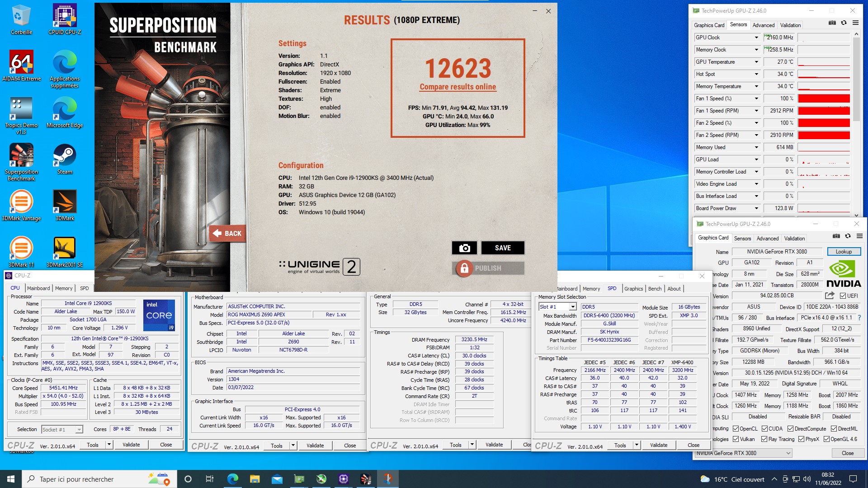
Task: Open Microsoft Edge desktop shortcut
Action: [65, 113]
